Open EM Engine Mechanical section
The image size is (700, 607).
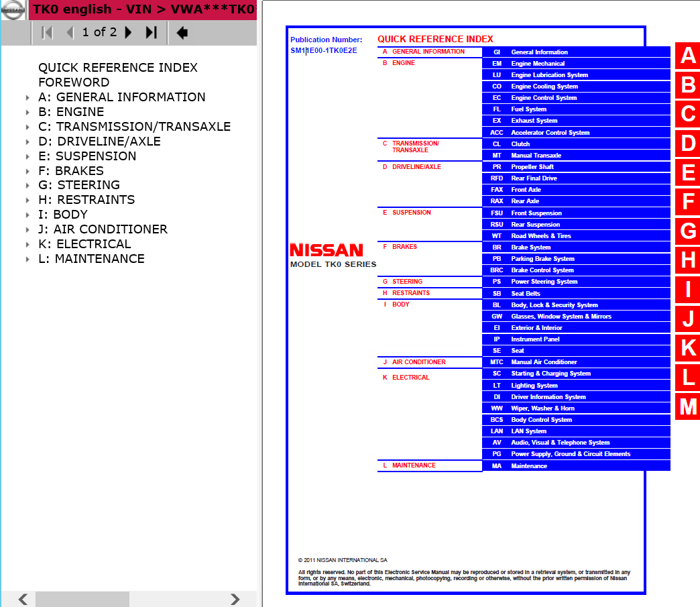pyautogui.click(x=577, y=64)
